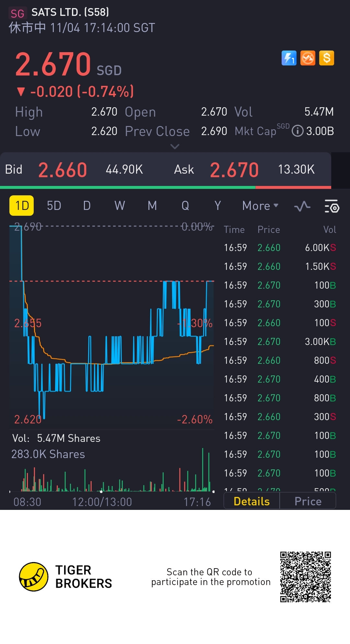Tap the Mkt Cap 3.00B value
Screen dimensions: 350x644
(320, 131)
